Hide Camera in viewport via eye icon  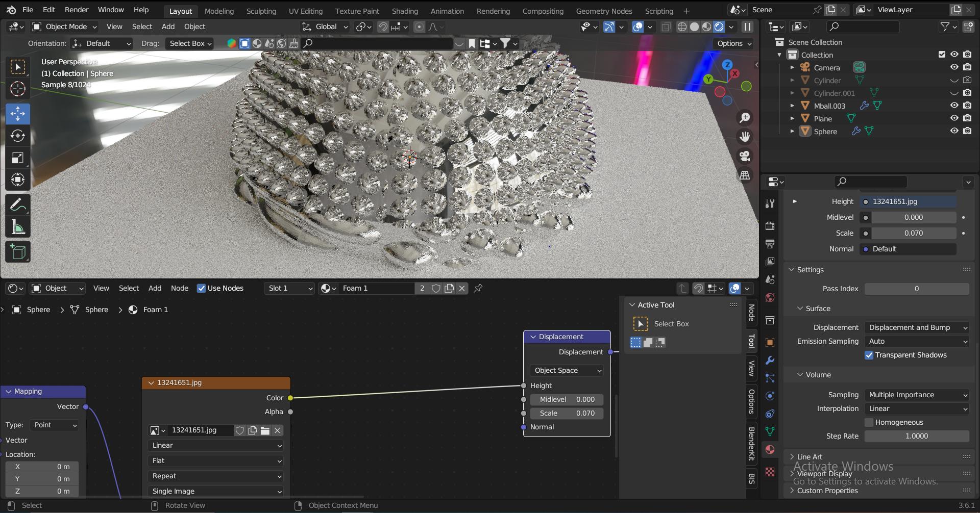coord(954,67)
